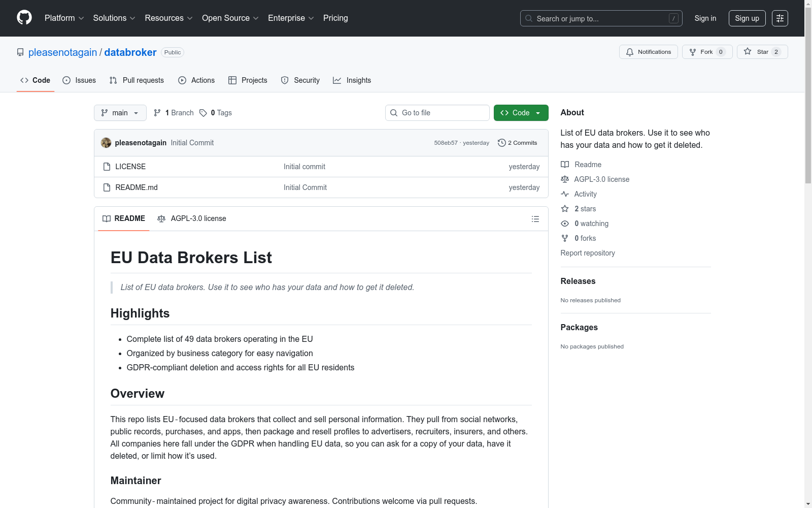Click the clock history icon beside Commits

(502, 143)
